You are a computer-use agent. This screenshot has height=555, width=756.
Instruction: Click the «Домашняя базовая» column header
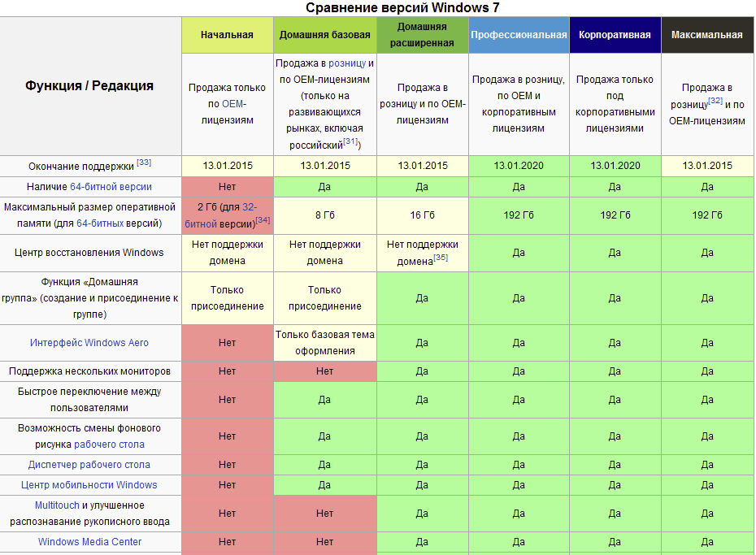[x=325, y=35]
